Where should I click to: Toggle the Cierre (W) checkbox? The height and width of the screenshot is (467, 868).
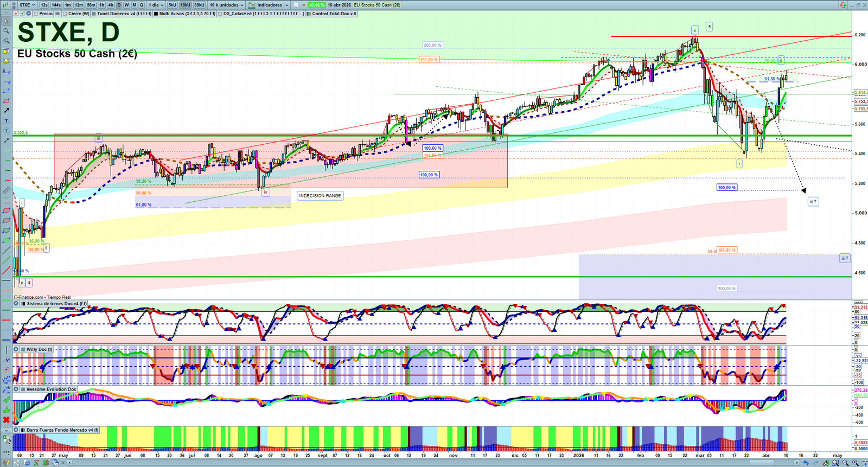[x=65, y=14]
